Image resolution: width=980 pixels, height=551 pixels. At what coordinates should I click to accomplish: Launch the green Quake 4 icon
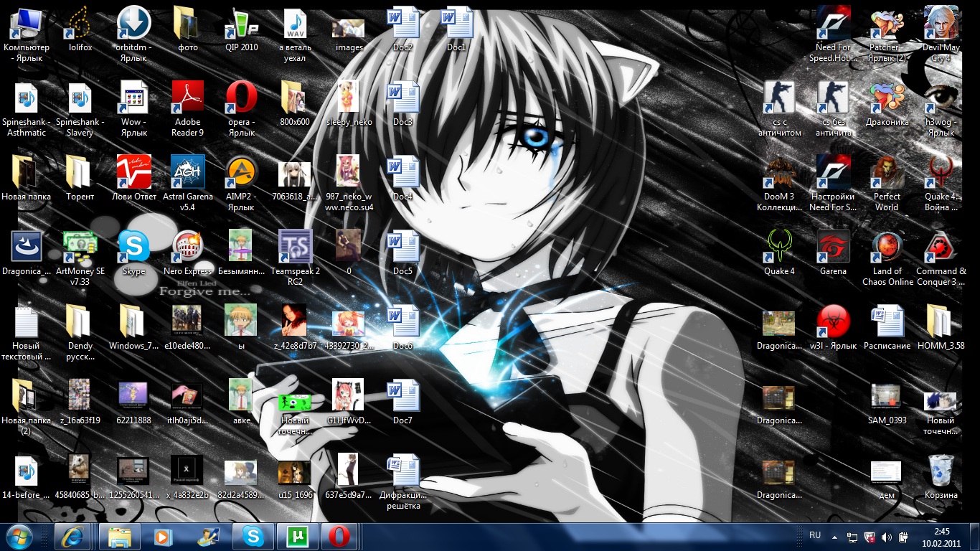[779, 247]
